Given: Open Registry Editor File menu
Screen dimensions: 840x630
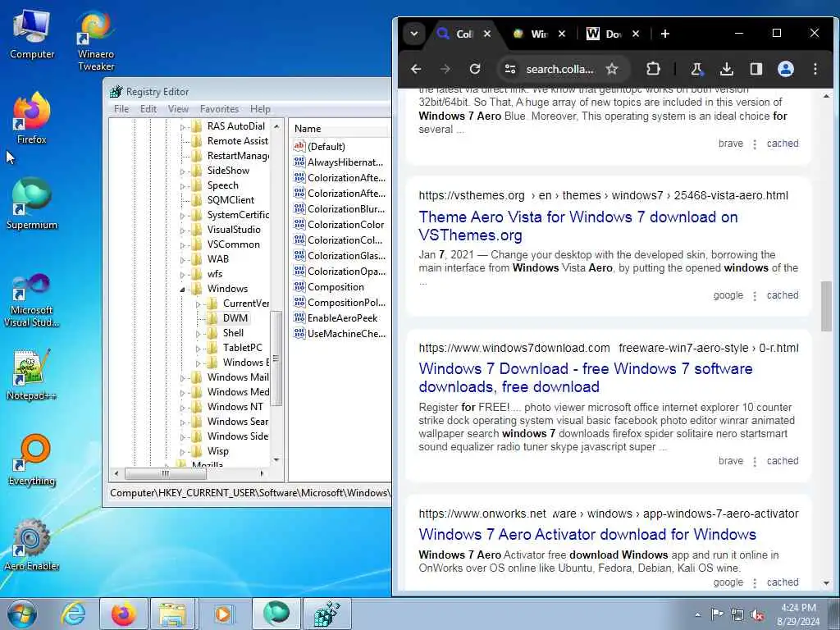Looking at the screenshot, I should tap(121, 109).
